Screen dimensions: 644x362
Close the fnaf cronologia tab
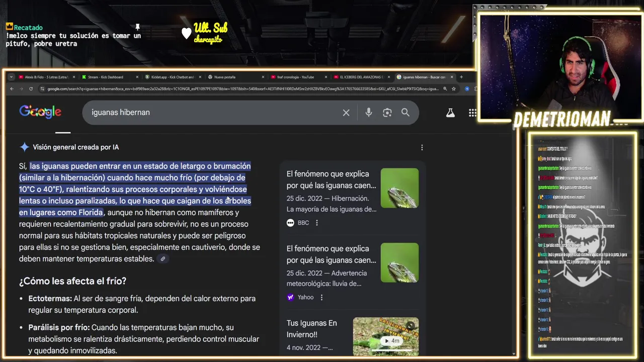pyautogui.click(x=326, y=77)
